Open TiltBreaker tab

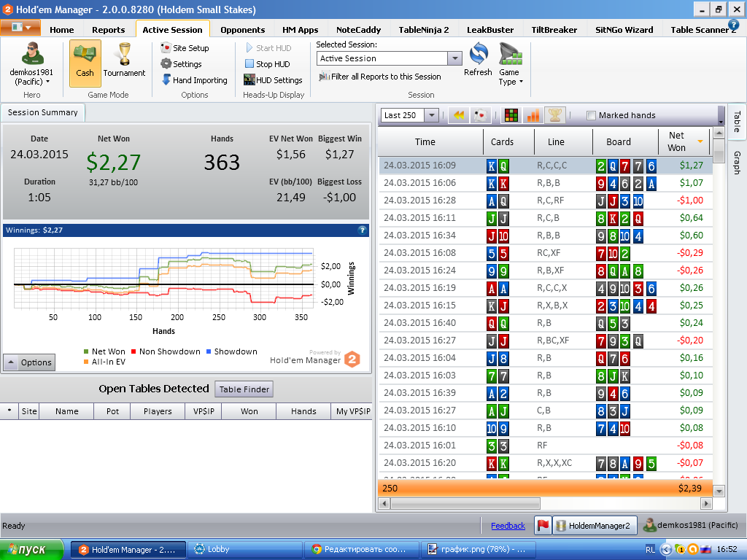click(x=554, y=29)
